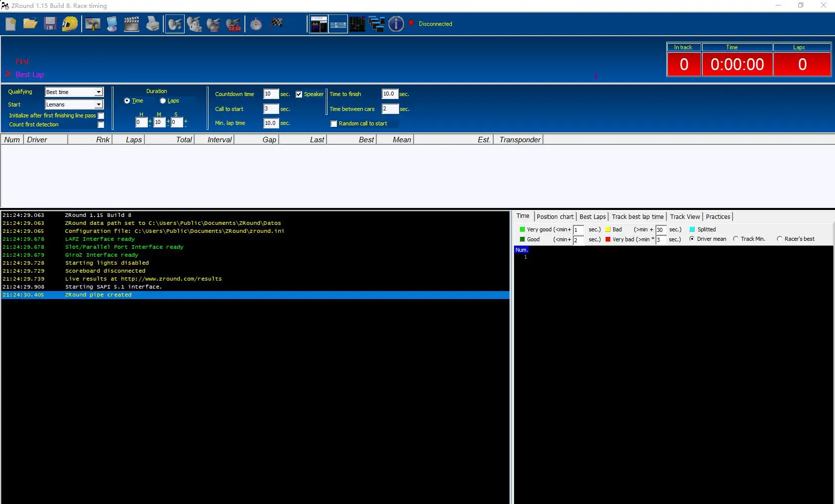Viewport: 835px width, 504px height.
Task: Uncheck the Speaker checkbox
Action: pyautogui.click(x=299, y=95)
